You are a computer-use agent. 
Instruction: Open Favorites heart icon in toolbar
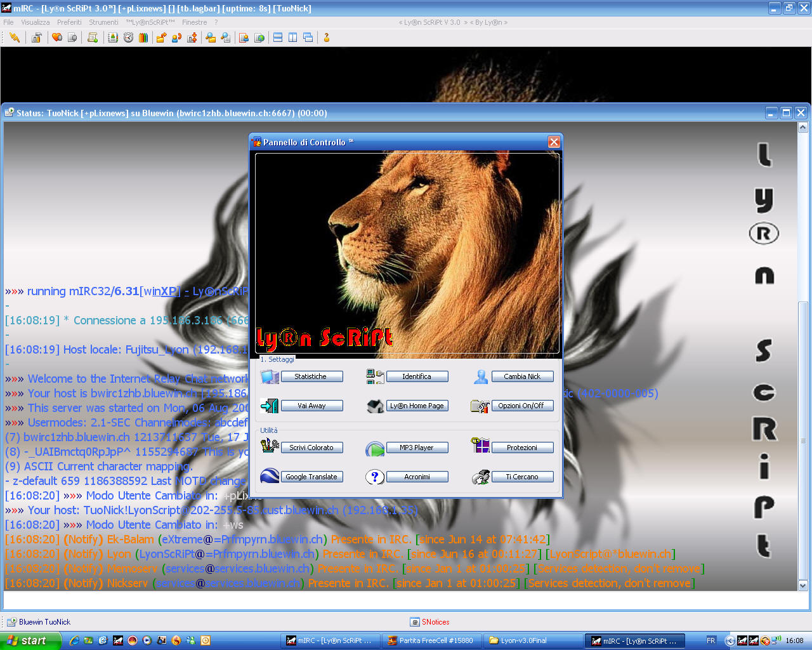pos(57,37)
